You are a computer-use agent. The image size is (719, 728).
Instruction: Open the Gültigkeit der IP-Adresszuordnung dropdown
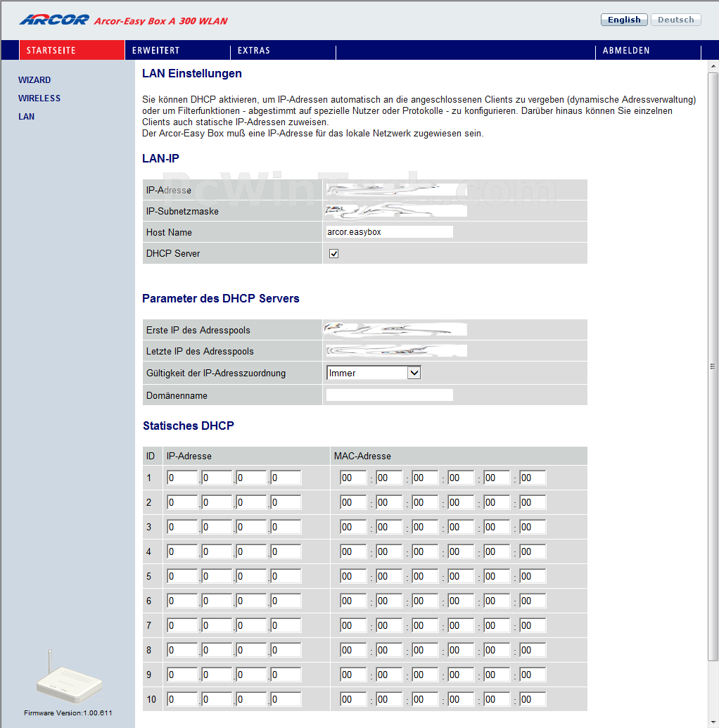[x=374, y=373]
